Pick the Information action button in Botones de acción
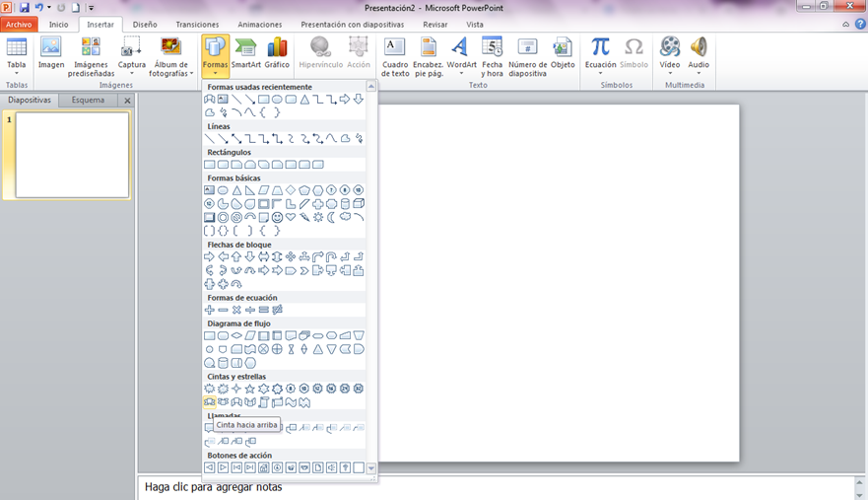The height and width of the screenshot is (500, 868). tap(277, 467)
